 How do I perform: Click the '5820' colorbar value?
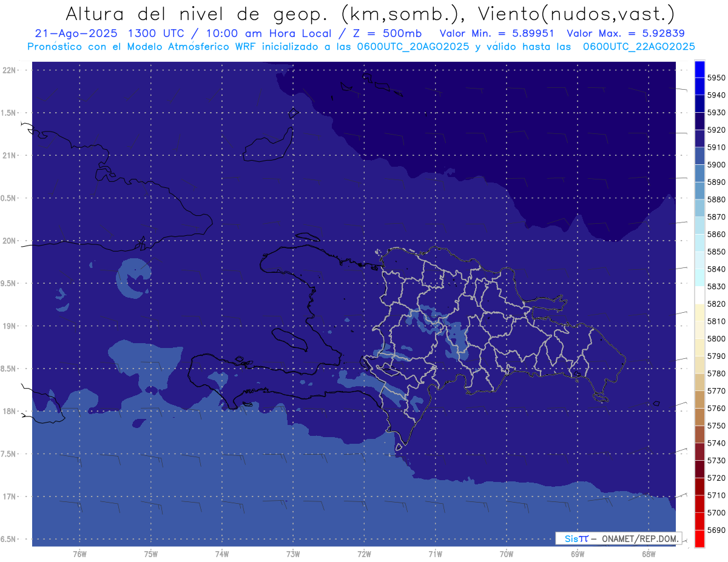coord(716,304)
